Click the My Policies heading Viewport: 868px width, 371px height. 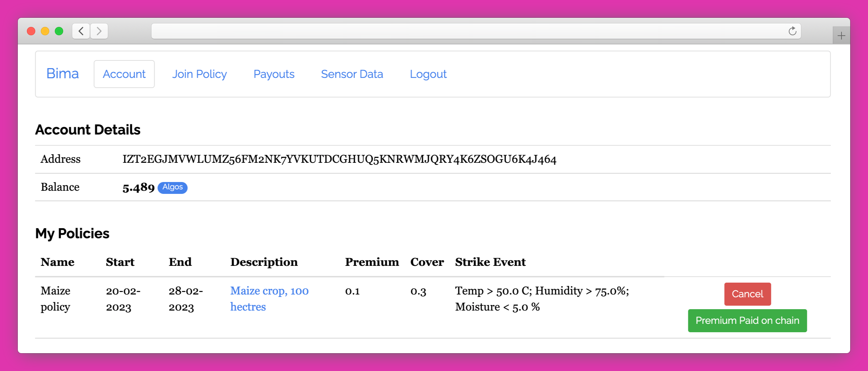(72, 233)
